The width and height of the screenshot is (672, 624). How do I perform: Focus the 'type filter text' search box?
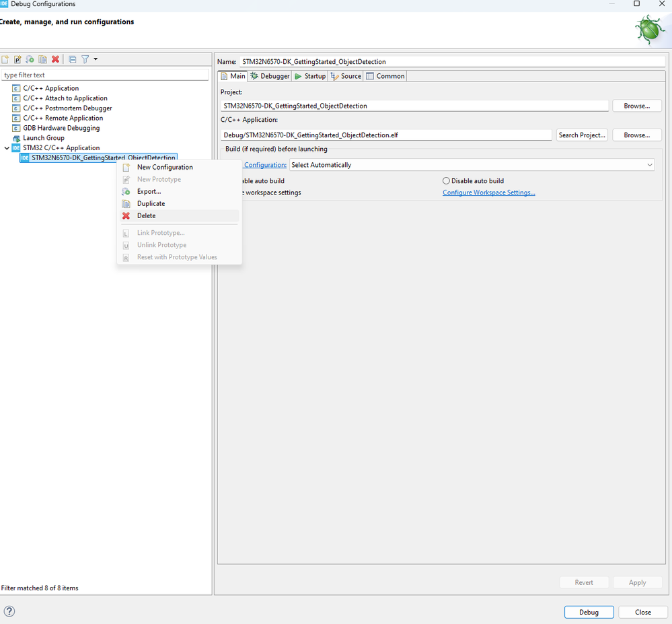click(x=105, y=75)
